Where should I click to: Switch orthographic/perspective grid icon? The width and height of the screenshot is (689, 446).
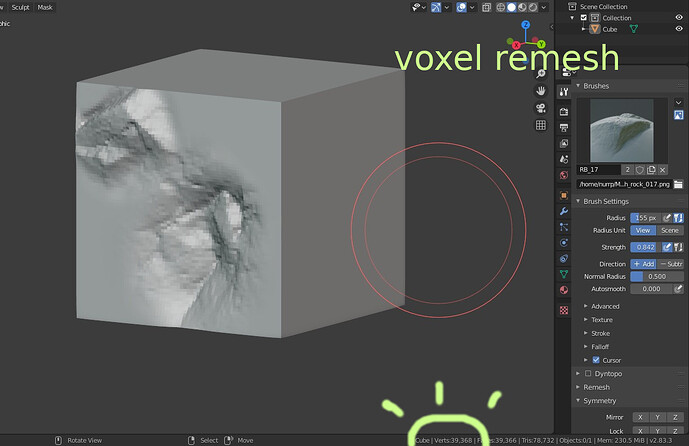click(540, 125)
